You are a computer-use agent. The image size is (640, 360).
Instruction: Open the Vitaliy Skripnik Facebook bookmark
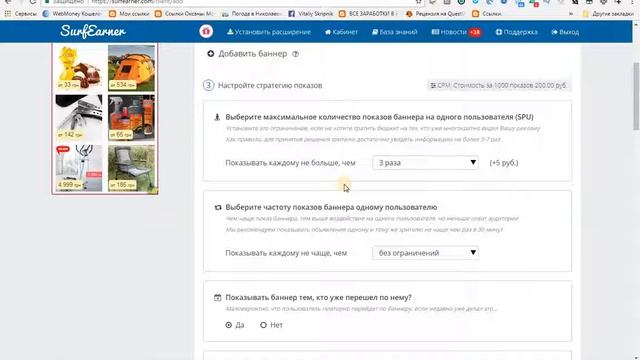coord(311,13)
